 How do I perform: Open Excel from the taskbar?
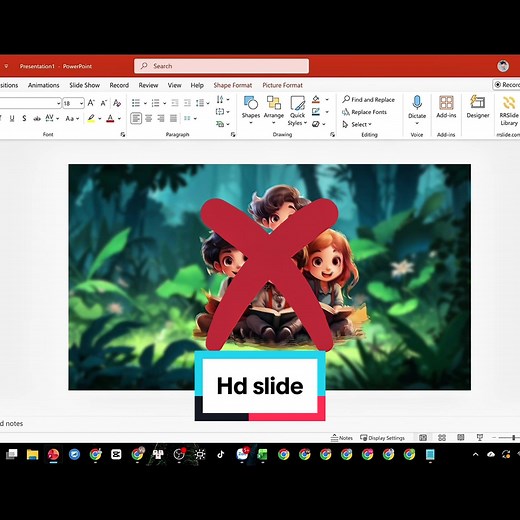(263, 454)
